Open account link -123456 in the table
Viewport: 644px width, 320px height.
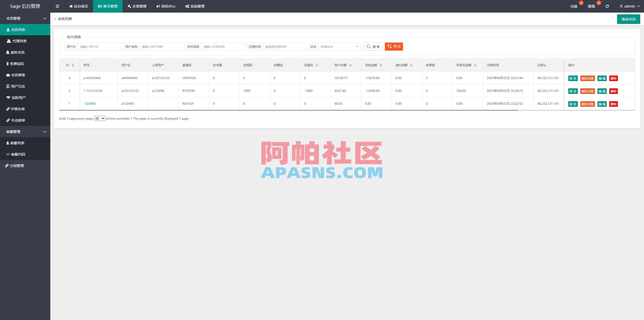[x=90, y=103]
